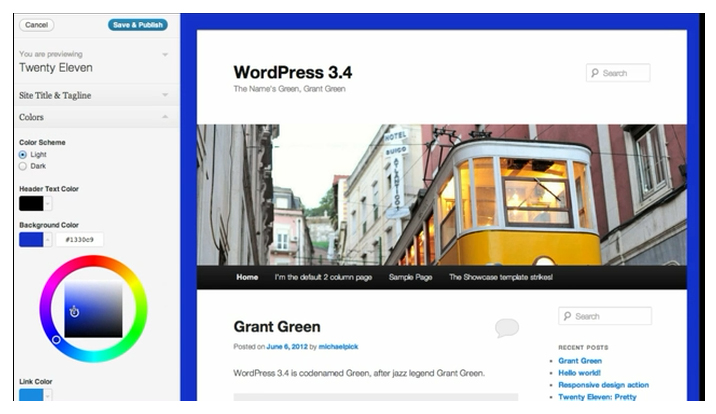Select the Dark color scheme
This screenshot has width=716, height=414.
tap(22, 166)
